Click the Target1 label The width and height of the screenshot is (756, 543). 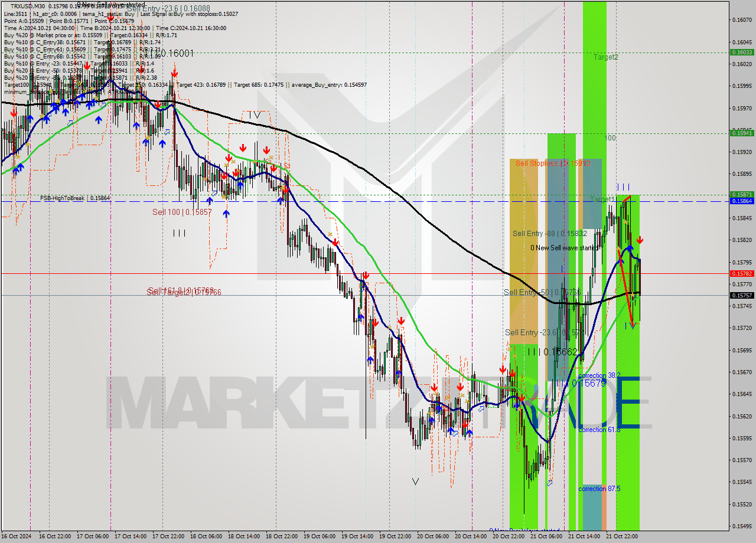[x=602, y=199]
